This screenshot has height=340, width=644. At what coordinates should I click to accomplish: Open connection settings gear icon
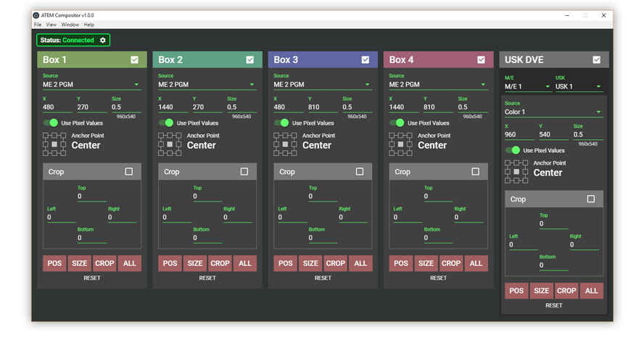pos(103,40)
